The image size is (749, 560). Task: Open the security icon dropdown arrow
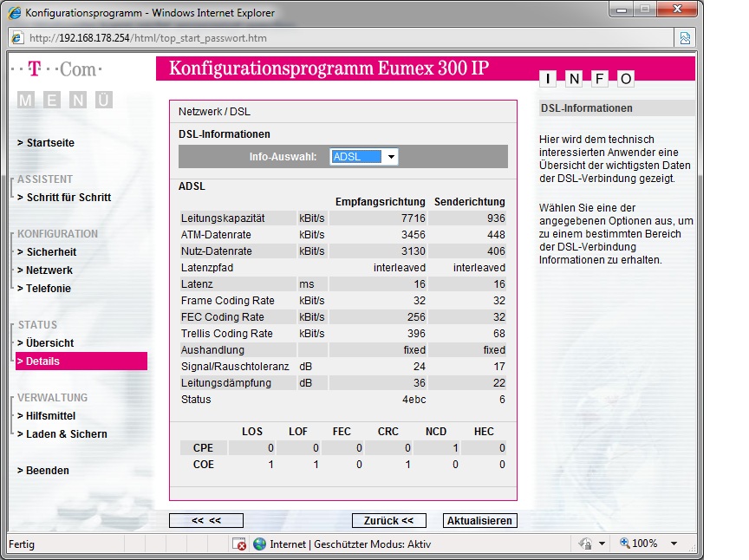click(x=602, y=544)
